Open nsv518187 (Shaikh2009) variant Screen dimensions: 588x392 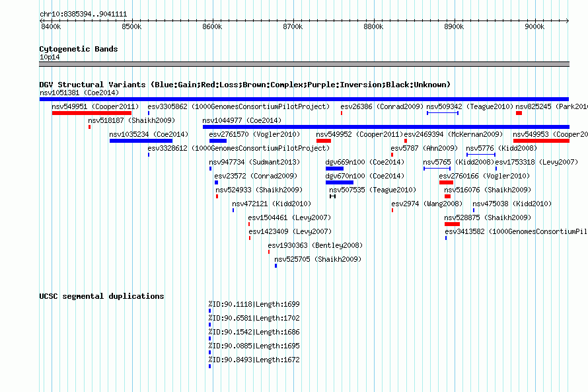[x=131, y=120]
